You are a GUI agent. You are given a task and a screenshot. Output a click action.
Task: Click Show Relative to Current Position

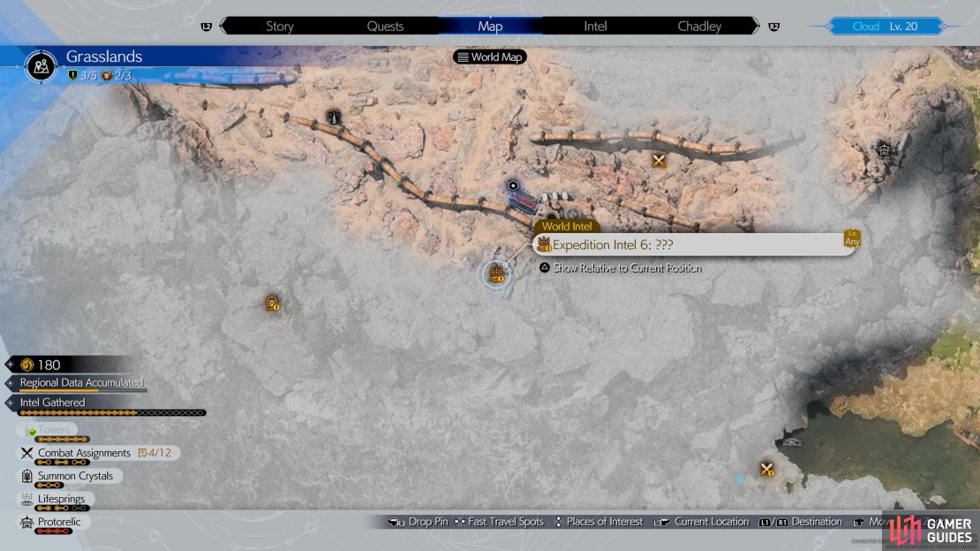[x=628, y=268]
